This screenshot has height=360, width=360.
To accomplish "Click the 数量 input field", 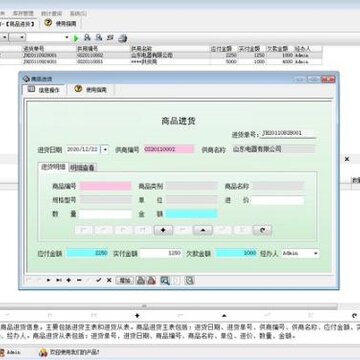I will [x=106, y=214].
